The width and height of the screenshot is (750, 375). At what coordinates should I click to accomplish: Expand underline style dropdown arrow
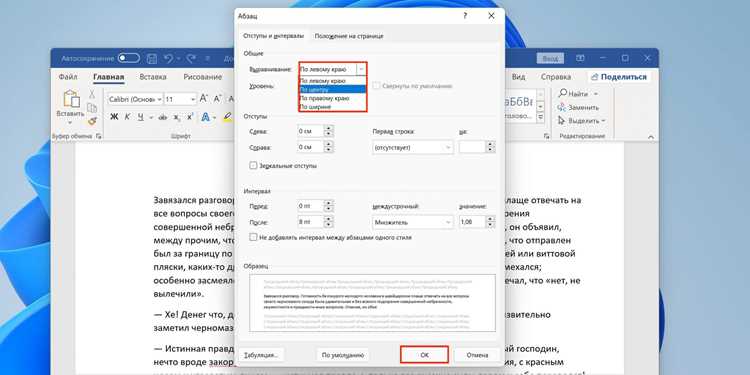click(151, 117)
